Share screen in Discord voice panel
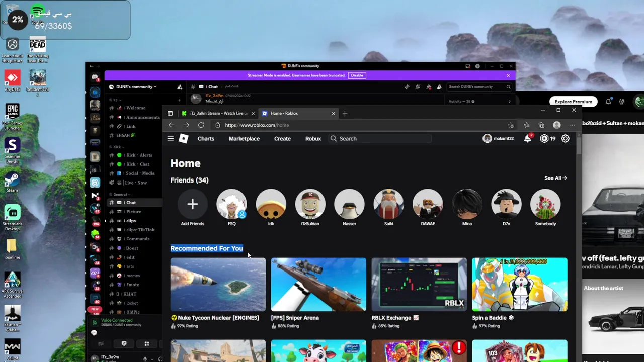This screenshot has width=644, height=362. (124, 344)
